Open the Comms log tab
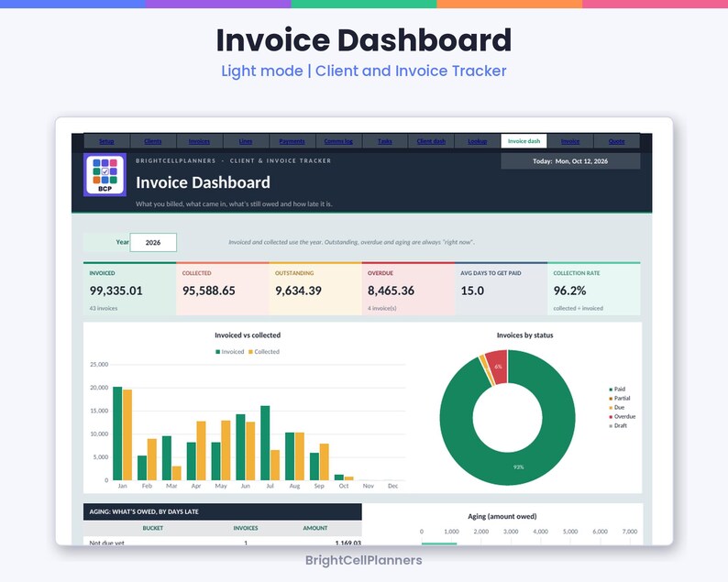The image size is (728, 582). click(x=338, y=141)
